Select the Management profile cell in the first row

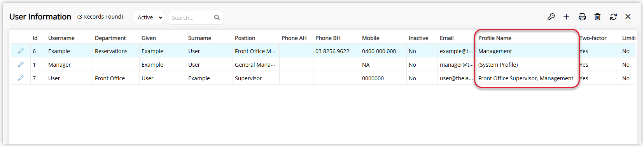coord(495,51)
